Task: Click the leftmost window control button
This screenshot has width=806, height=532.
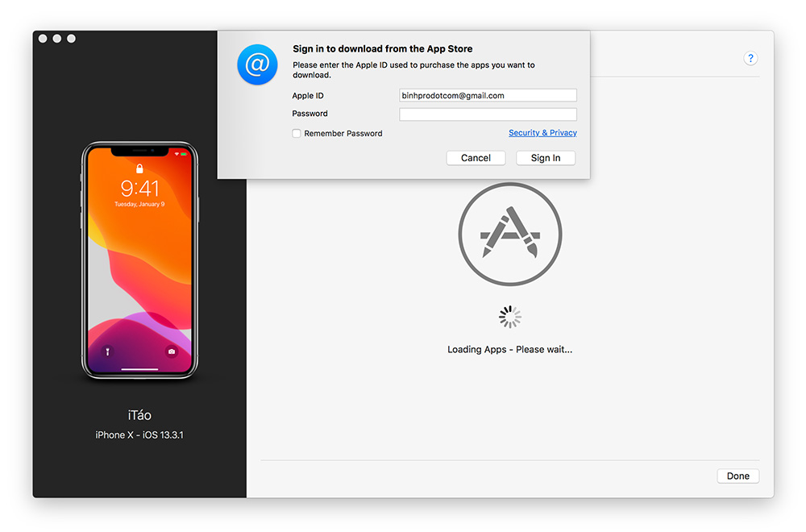Action: pos(43,39)
